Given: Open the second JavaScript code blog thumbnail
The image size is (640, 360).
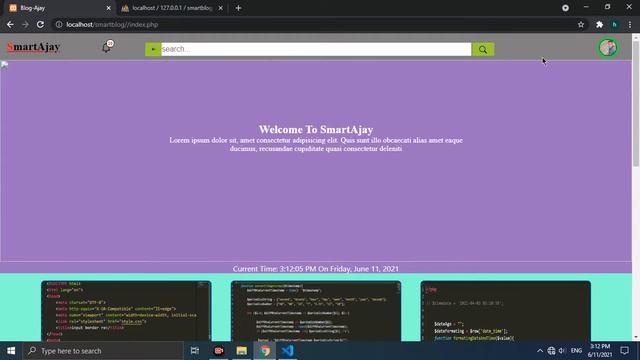Looking at the screenshot, I should 316,311.
